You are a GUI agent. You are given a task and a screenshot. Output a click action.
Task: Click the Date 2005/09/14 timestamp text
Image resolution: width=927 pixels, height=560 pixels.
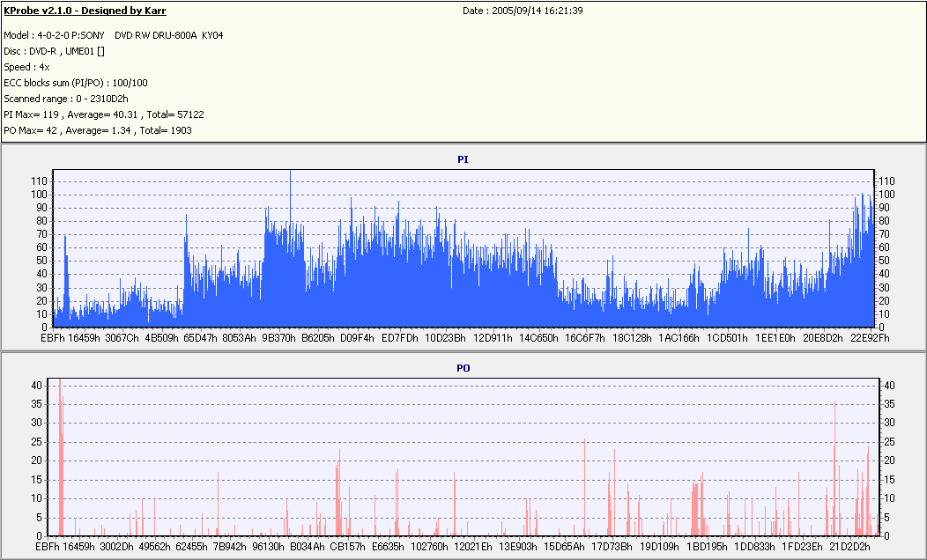(523, 11)
